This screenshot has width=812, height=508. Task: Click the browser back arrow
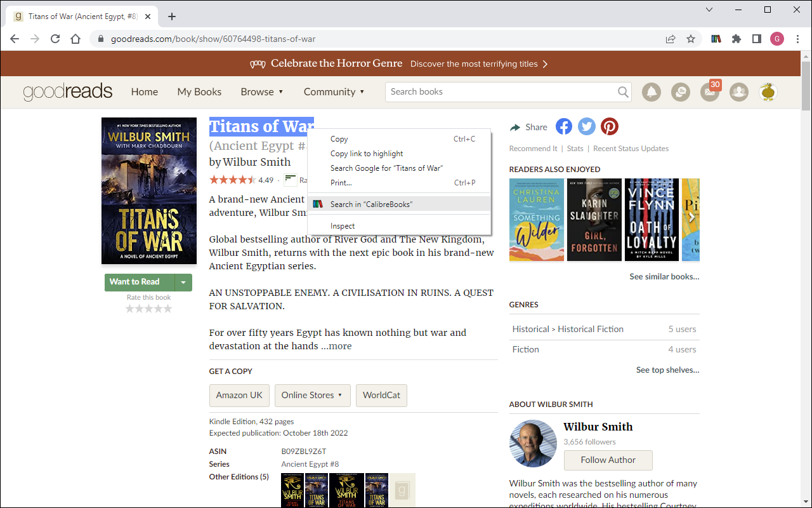tap(15, 39)
